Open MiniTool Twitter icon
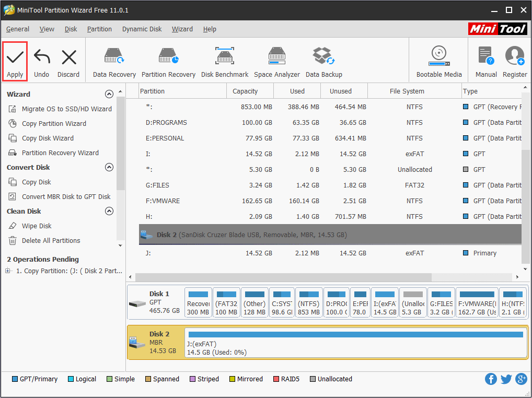Screen dimensions: 532x398 [506, 379]
